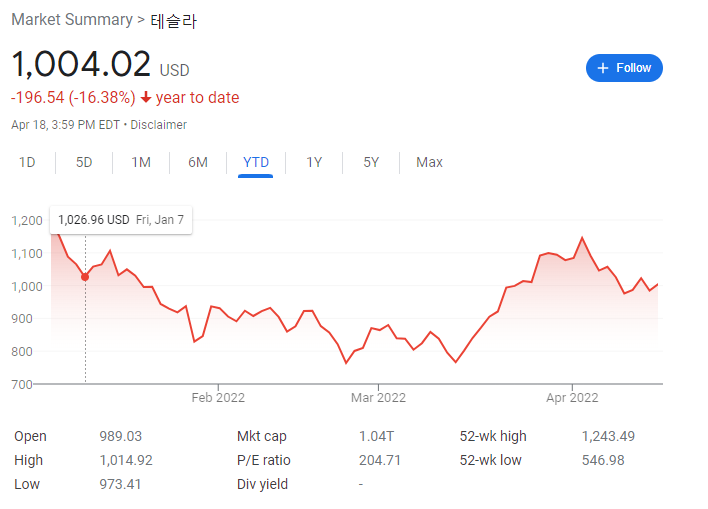Click the price 1,004.02
This screenshot has width=708, height=509.
pyautogui.click(x=81, y=64)
